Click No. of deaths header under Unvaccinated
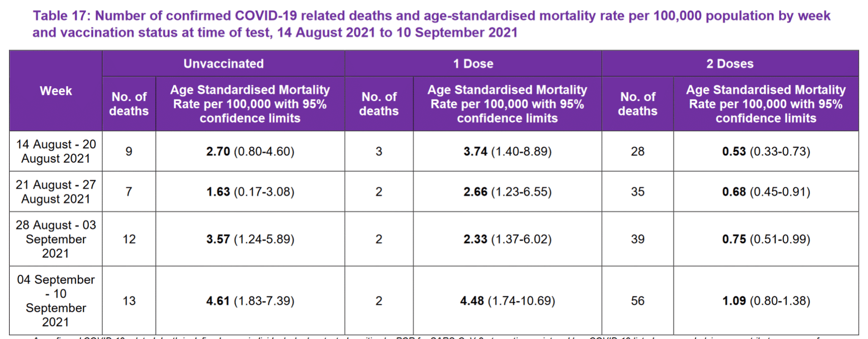 [129, 104]
